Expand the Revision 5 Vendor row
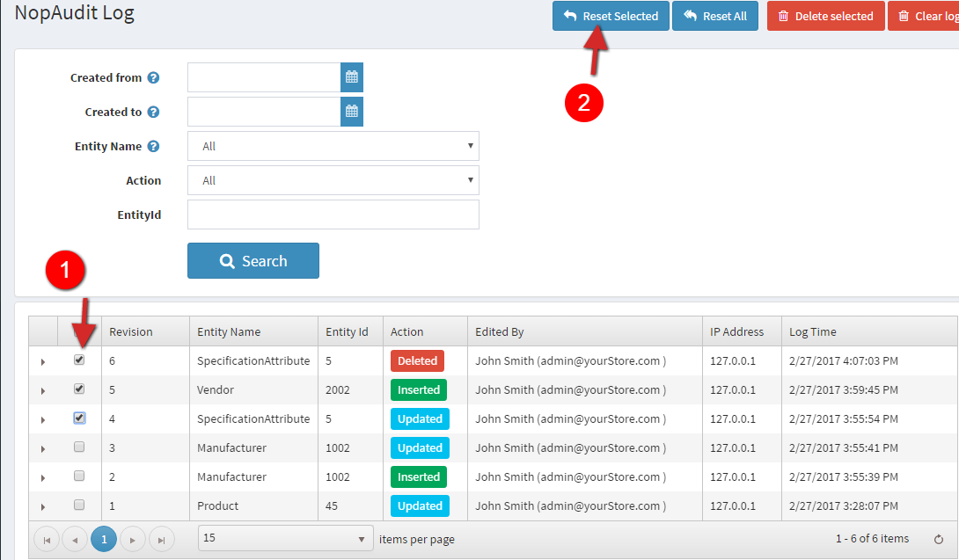The height and width of the screenshot is (560, 959). [x=42, y=390]
